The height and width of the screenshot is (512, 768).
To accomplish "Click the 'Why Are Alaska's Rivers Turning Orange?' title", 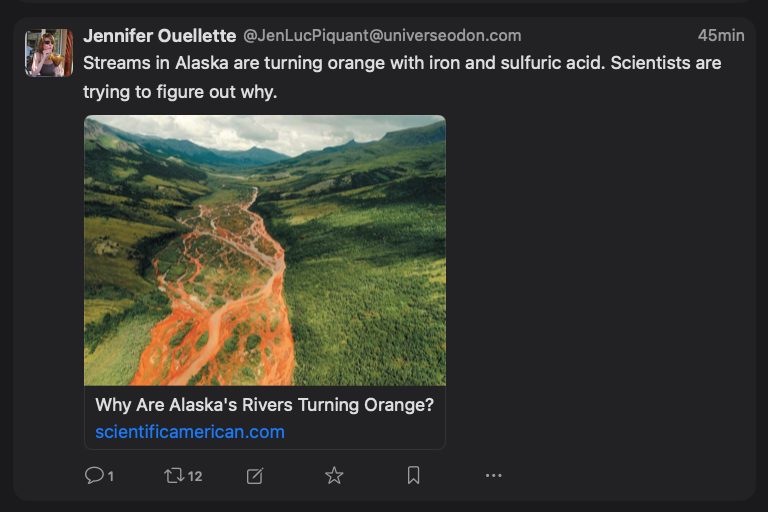I will (x=264, y=405).
